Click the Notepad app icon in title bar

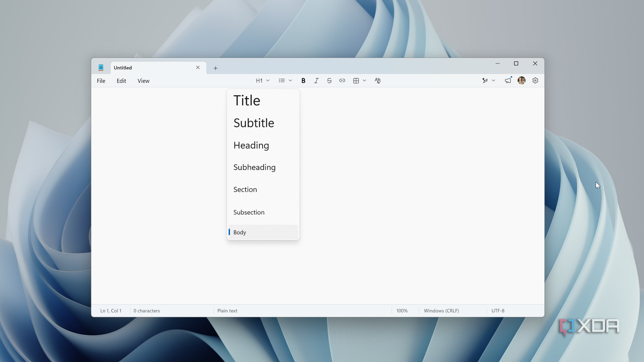101,67
